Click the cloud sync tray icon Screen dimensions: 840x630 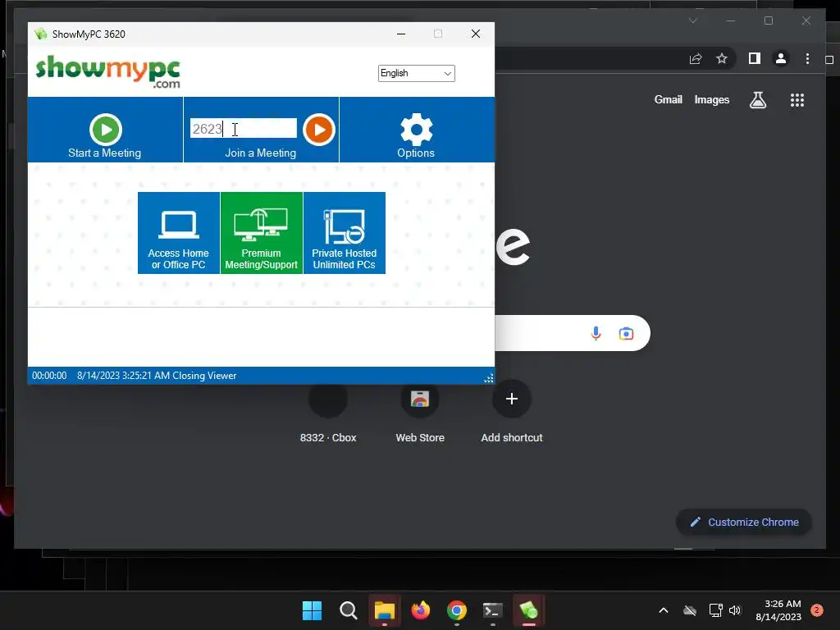click(x=690, y=610)
